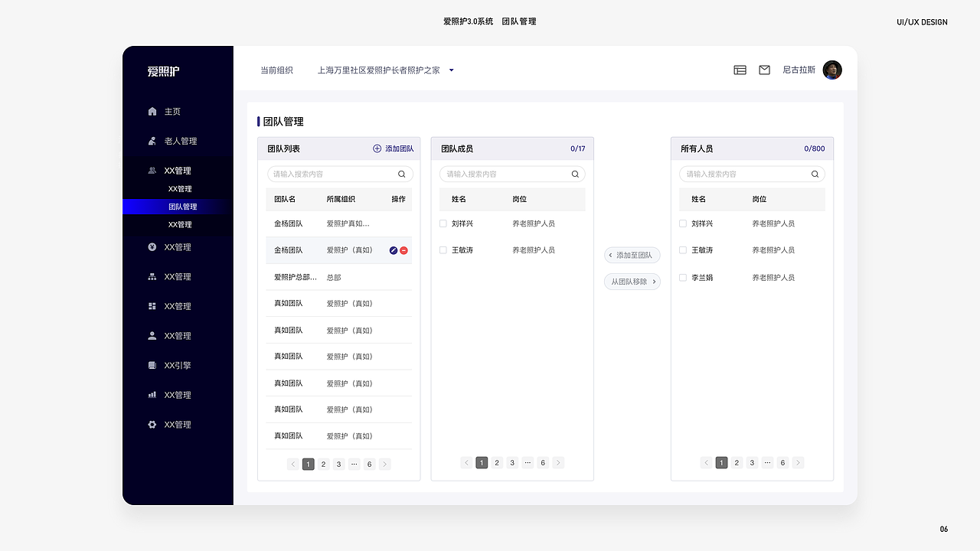
Task: Select page 3 in the 所有人员 pagination
Action: (751, 462)
